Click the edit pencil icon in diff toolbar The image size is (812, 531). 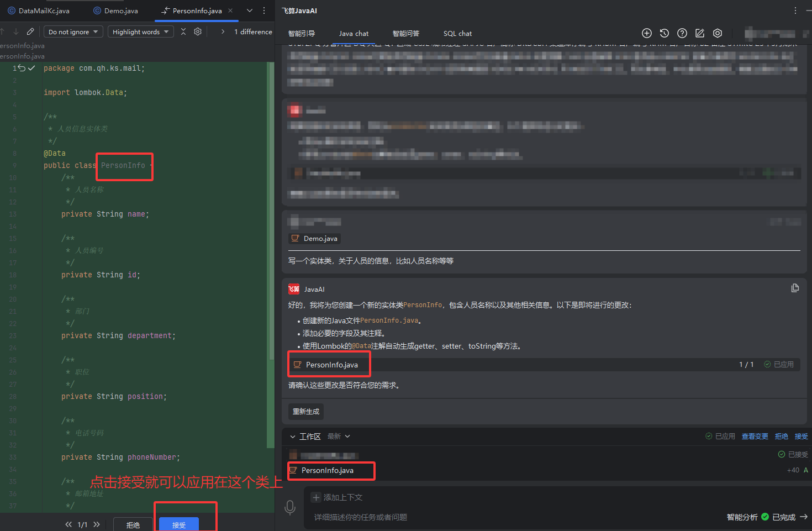30,31
